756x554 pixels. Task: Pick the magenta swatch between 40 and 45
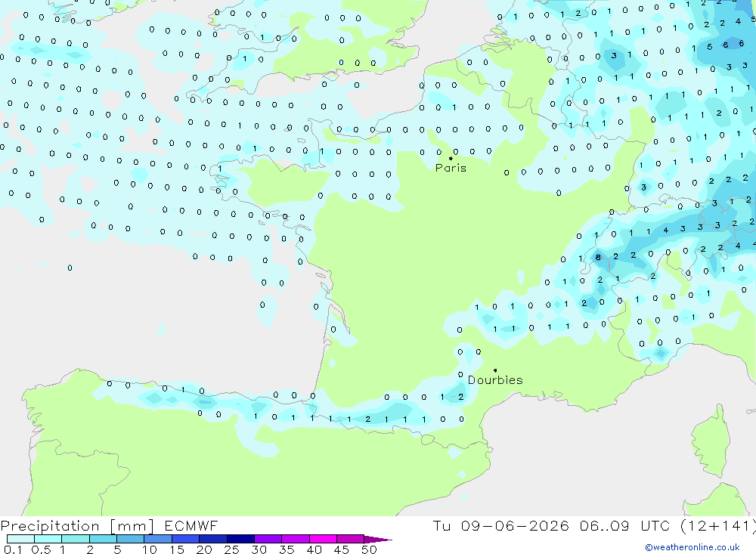[x=323, y=539]
